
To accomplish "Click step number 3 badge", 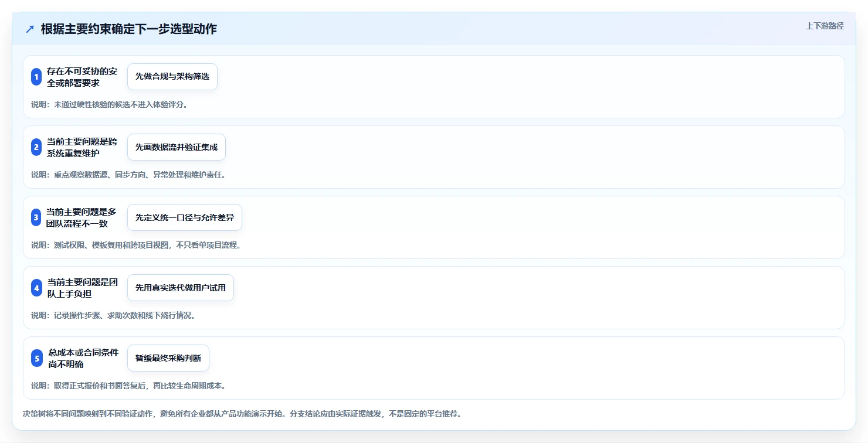I will [36, 217].
